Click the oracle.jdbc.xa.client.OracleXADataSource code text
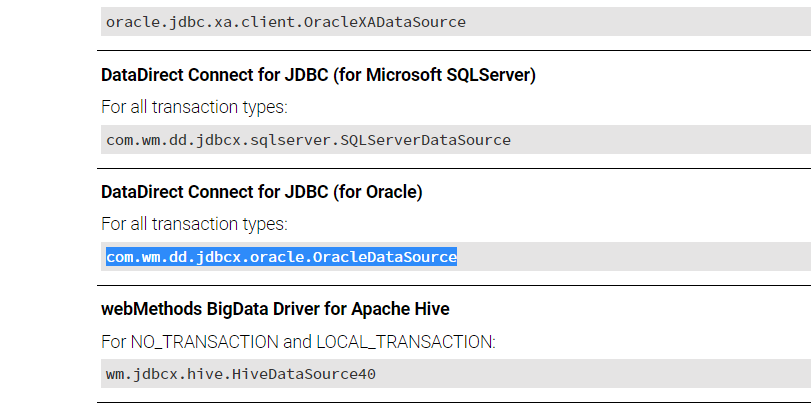 pos(286,22)
